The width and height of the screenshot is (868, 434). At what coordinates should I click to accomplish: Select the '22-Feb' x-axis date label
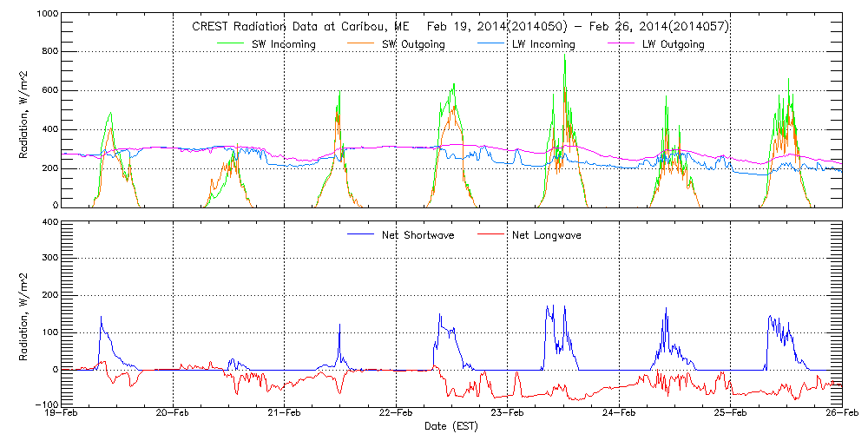[397, 413]
